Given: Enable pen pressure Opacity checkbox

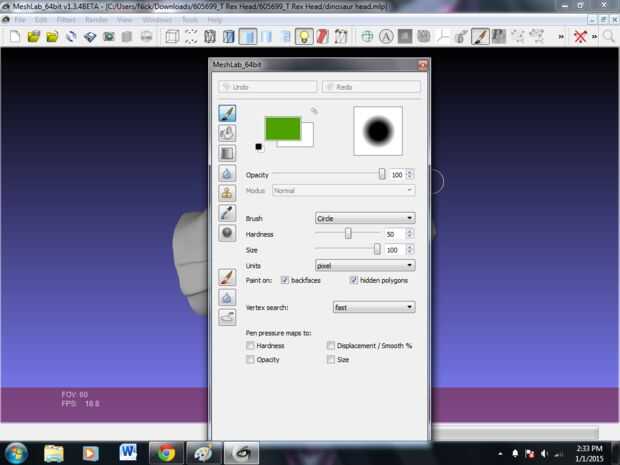Looking at the screenshot, I should point(250,359).
